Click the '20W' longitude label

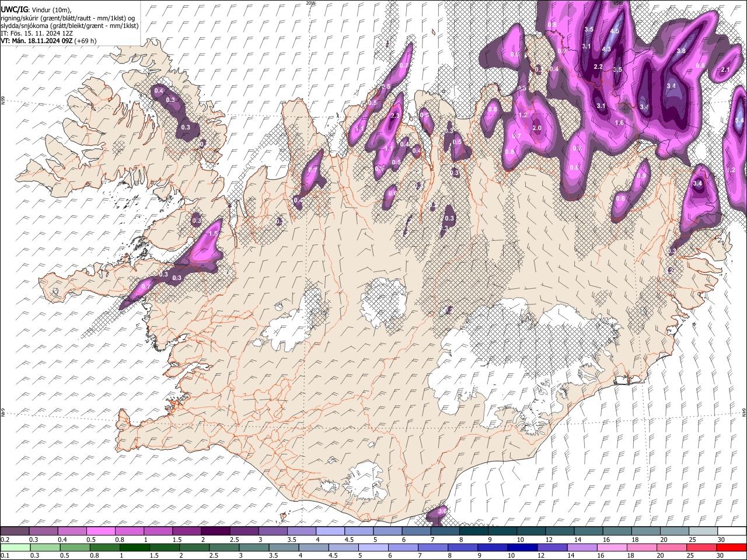[310, 3]
